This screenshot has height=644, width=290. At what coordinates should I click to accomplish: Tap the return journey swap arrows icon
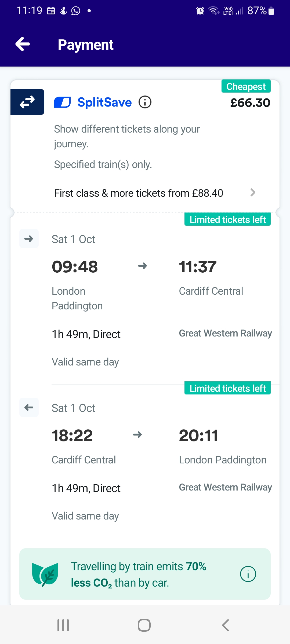click(x=27, y=102)
